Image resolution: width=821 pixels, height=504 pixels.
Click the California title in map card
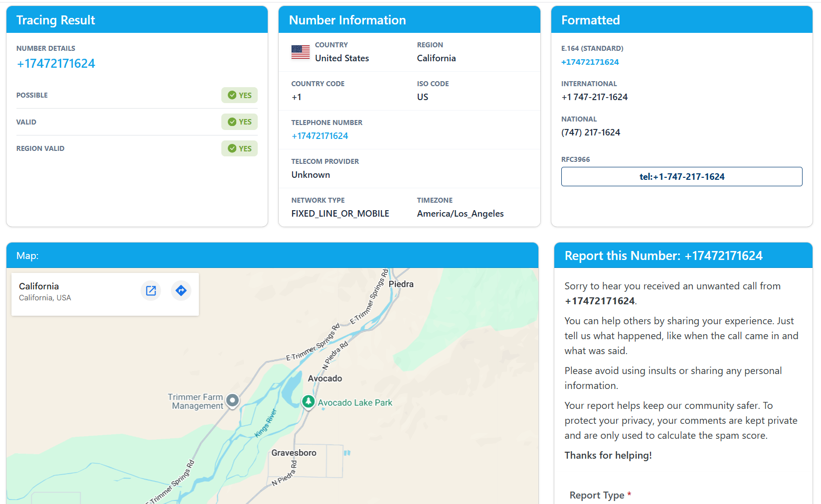pyautogui.click(x=39, y=286)
